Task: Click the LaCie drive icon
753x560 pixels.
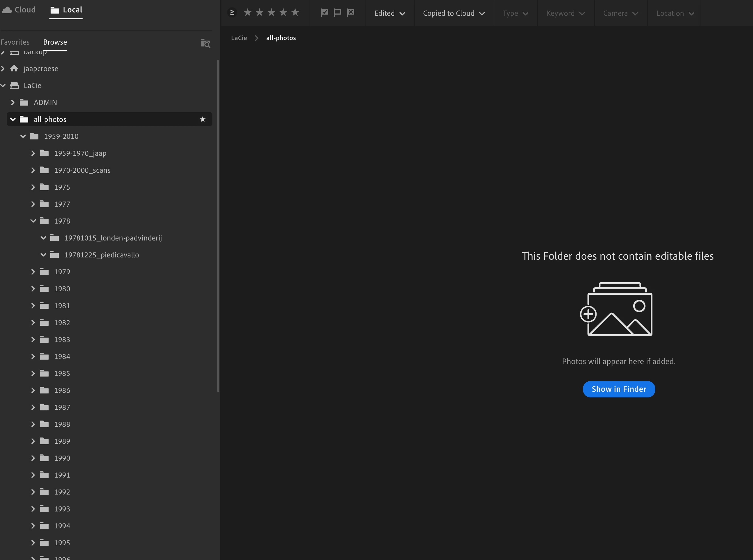Action: pos(14,86)
